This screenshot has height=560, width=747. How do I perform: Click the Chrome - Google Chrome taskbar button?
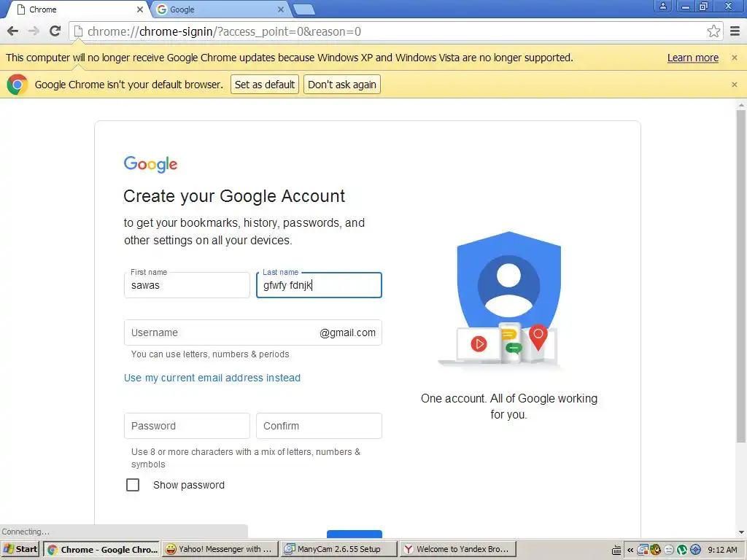click(x=102, y=549)
